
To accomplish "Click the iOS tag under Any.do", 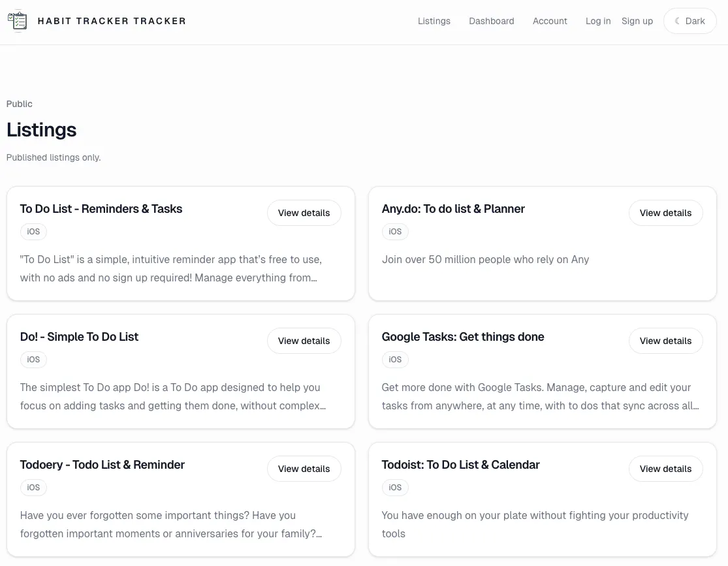I will (x=395, y=232).
